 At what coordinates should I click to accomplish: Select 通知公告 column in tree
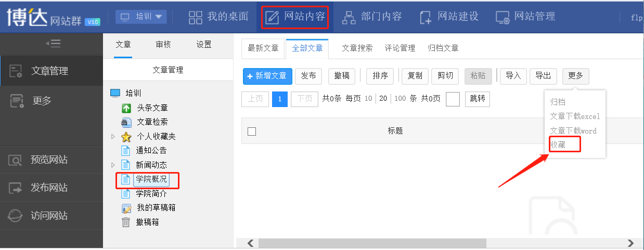click(x=151, y=151)
